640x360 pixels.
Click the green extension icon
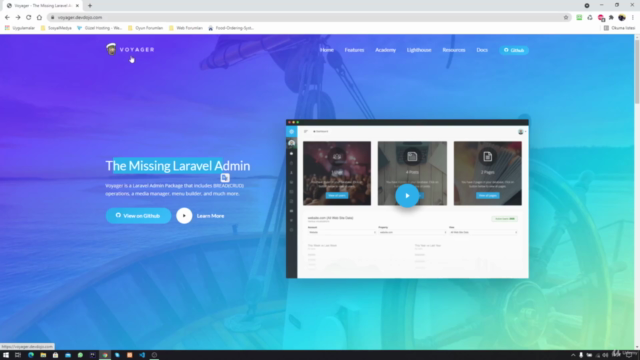(579, 17)
